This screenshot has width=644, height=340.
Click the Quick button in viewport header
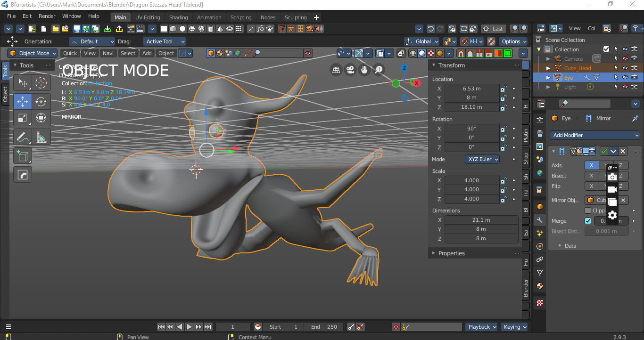click(x=70, y=53)
